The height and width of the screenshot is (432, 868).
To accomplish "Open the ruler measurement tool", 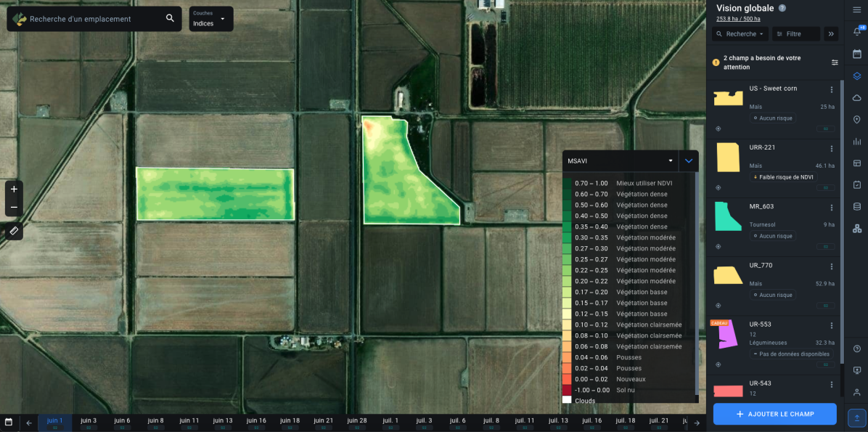I will point(14,230).
